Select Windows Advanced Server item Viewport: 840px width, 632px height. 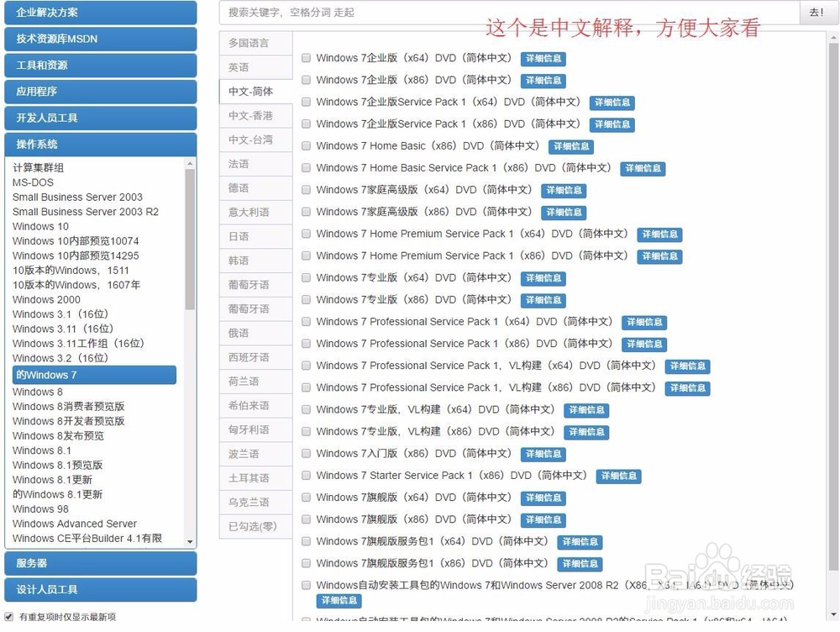pos(75,524)
